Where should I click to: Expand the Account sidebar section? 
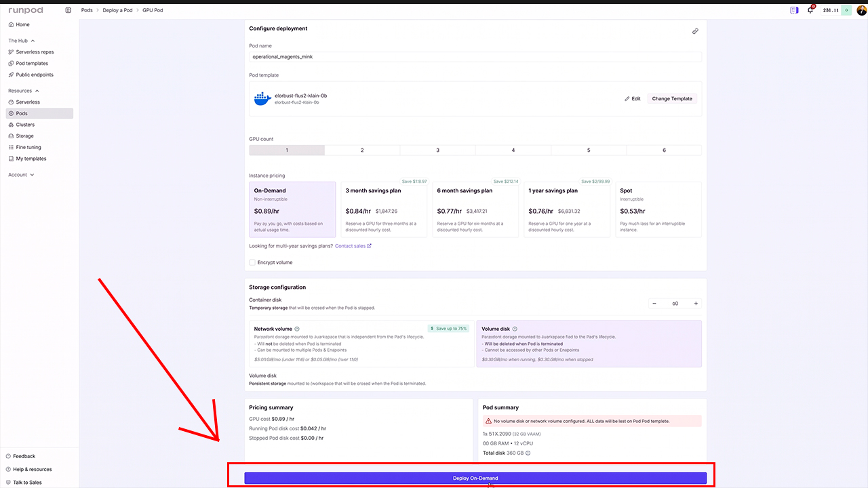(32, 175)
